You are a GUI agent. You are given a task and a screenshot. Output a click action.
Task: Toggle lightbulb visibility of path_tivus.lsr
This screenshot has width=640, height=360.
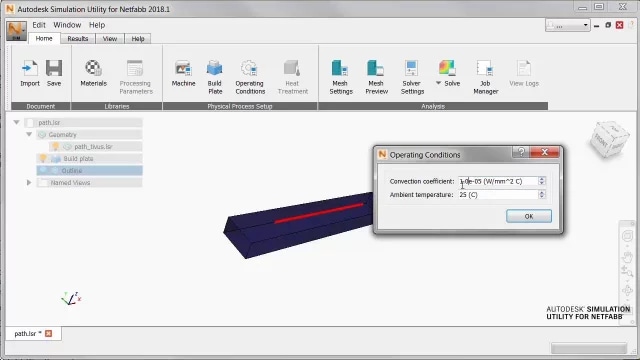coord(56,146)
